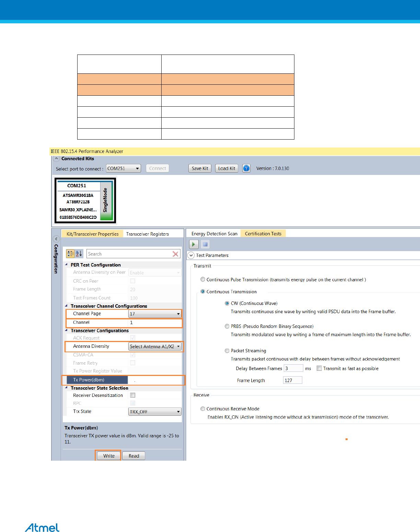
Task: Sort properties alphabetically icon
Action: tap(79, 254)
